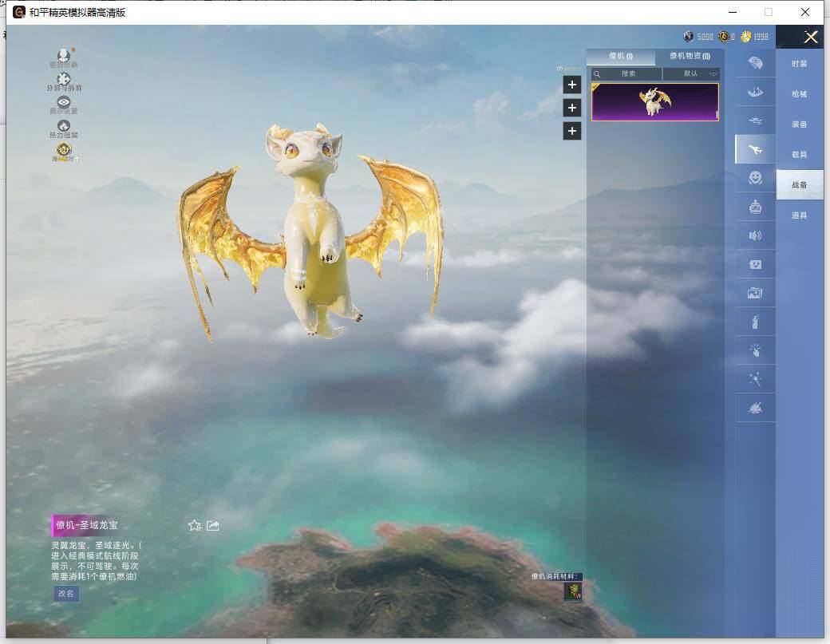
Task: Switch to the 僚机物资 tab
Action: pyautogui.click(x=690, y=56)
